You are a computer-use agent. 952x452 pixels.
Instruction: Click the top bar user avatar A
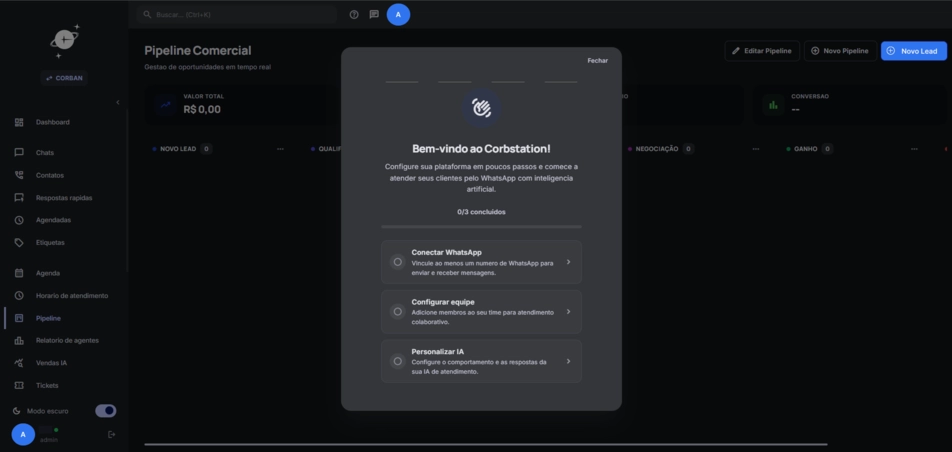tap(398, 15)
